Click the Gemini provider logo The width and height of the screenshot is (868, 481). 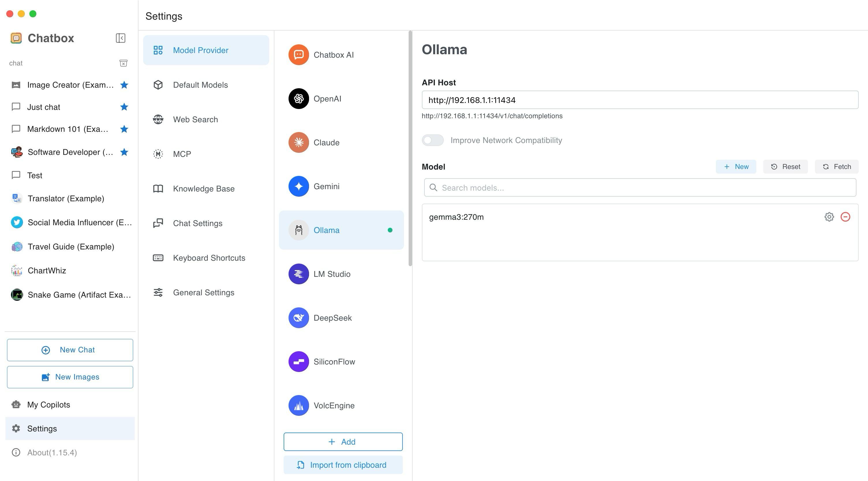[x=299, y=186]
